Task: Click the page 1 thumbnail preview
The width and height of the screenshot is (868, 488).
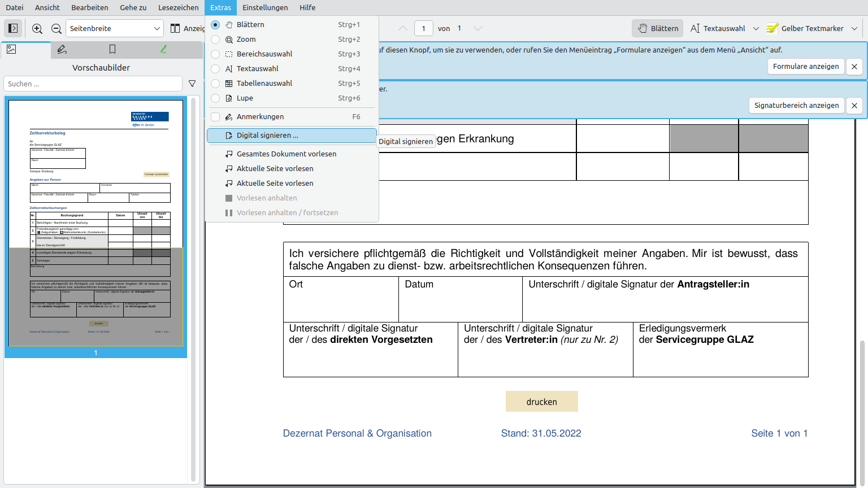Action: tap(96, 223)
